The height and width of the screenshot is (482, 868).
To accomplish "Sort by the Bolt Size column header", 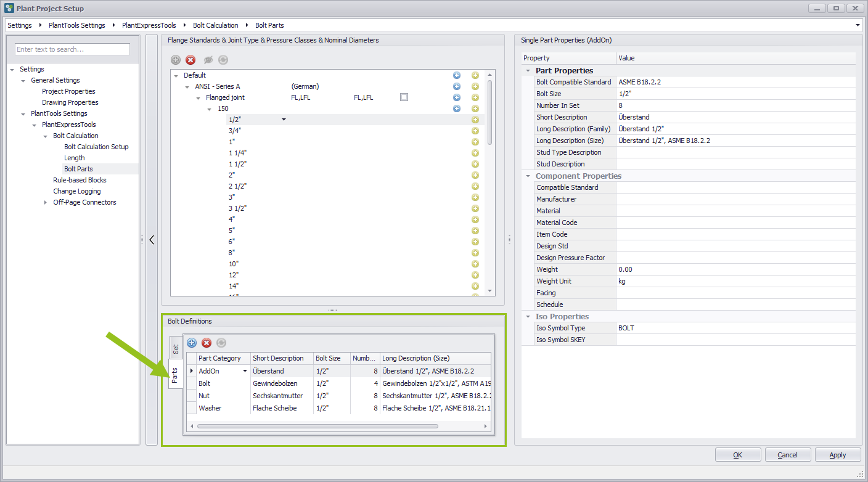I will click(x=332, y=358).
